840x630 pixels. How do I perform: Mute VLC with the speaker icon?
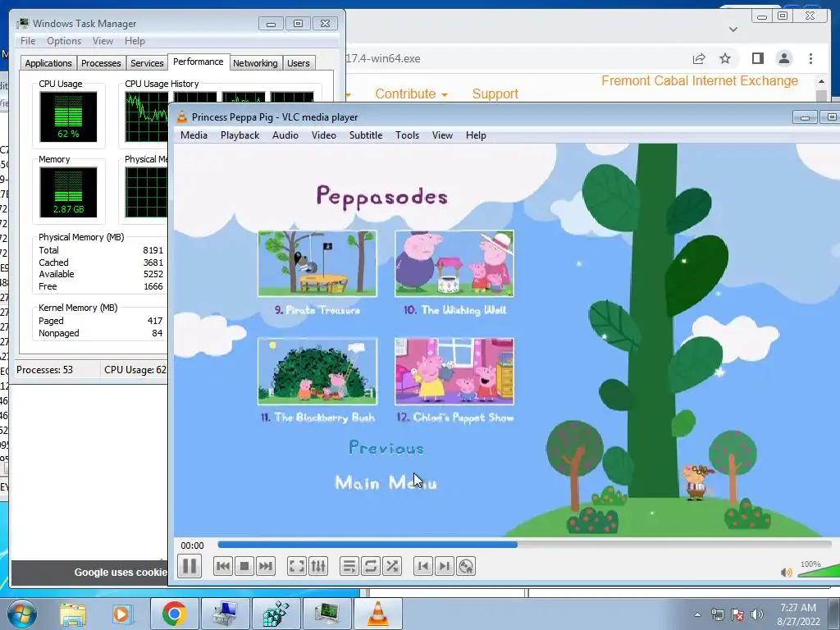[787, 572]
